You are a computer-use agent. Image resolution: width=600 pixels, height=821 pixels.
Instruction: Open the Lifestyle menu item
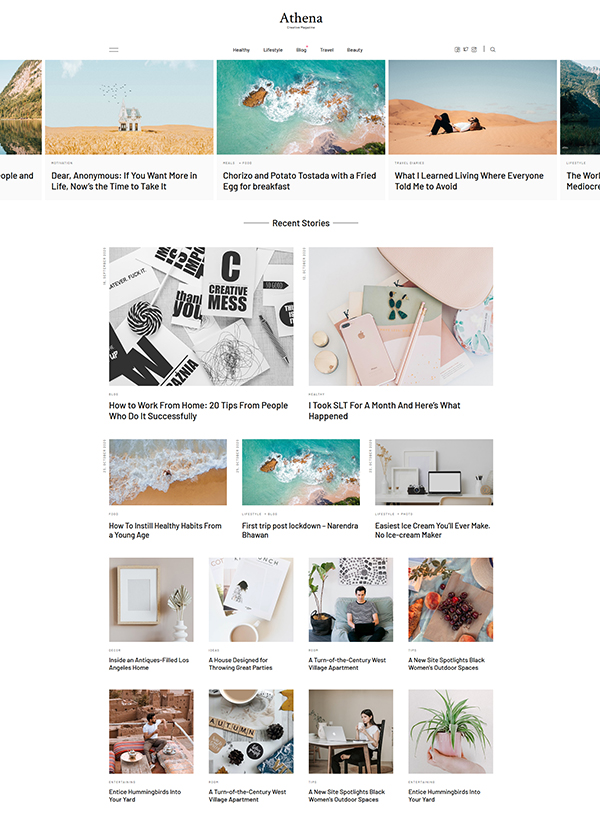[273, 50]
